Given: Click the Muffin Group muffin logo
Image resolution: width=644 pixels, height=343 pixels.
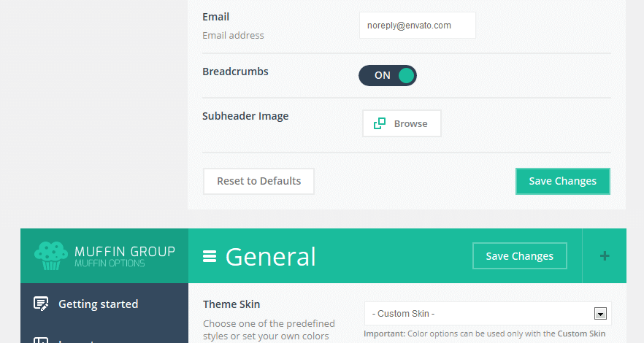Looking at the screenshot, I should click(x=51, y=255).
